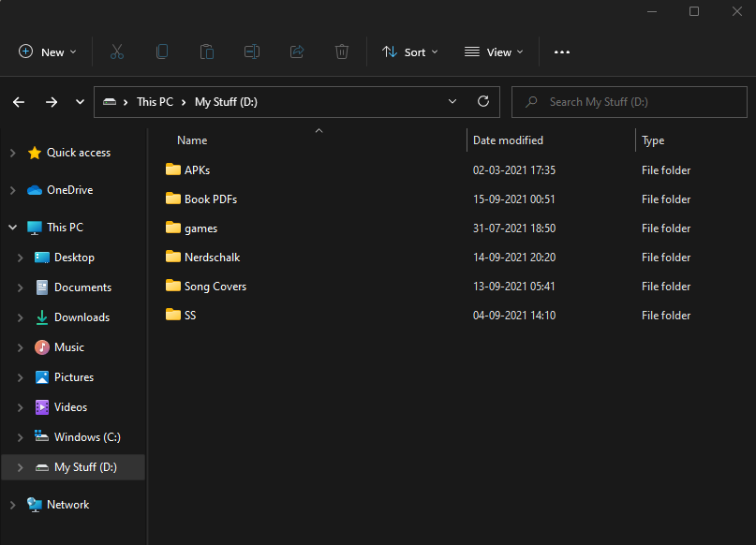756x545 pixels.
Task: Select the Nerdschalk folder
Action: coord(212,258)
